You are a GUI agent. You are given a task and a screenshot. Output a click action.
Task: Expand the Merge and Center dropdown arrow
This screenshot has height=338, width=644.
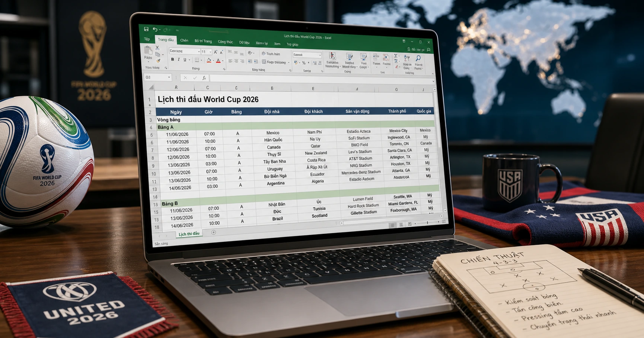coord(288,62)
